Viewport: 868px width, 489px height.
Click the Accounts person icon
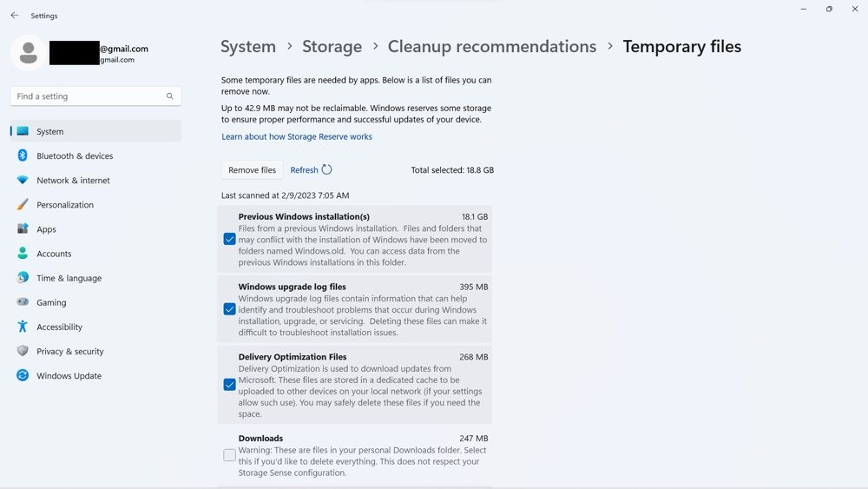(23, 253)
